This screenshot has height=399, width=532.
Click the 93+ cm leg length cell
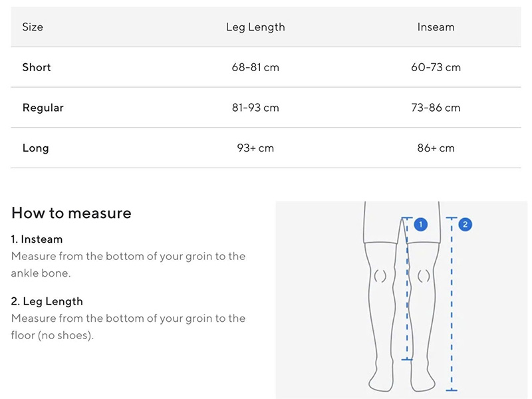[x=255, y=148]
